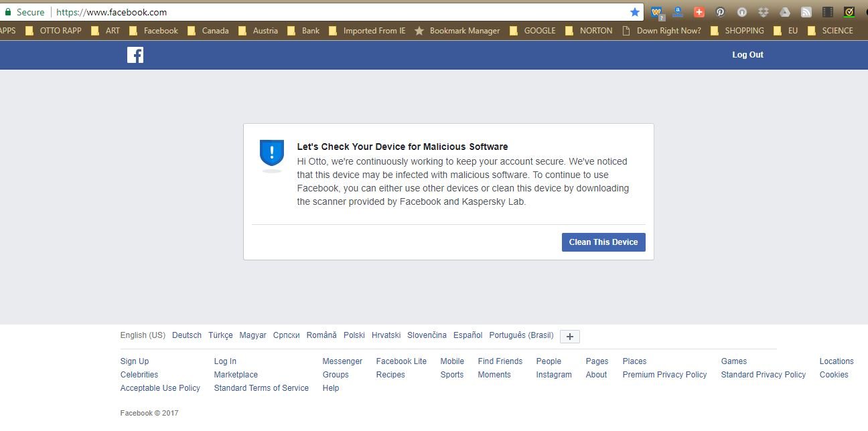Open the Bank bookmark folder
This screenshot has width=868, height=431.
[x=303, y=31]
